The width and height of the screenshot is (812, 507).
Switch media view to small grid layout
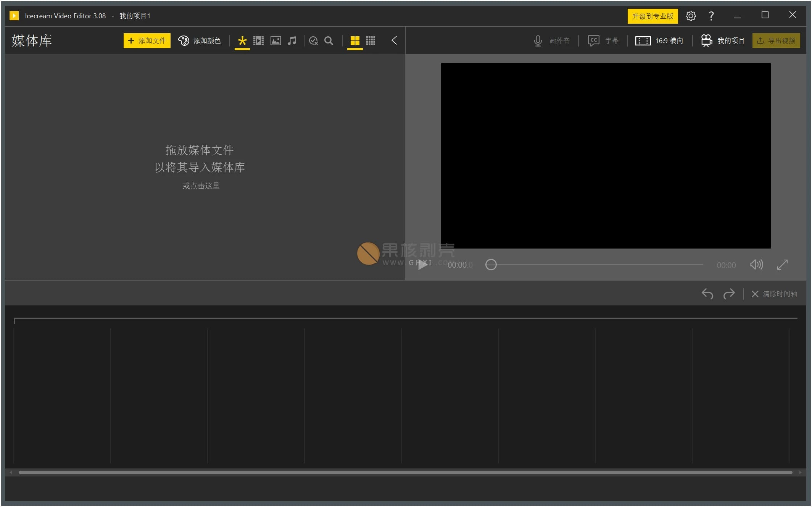point(371,40)
